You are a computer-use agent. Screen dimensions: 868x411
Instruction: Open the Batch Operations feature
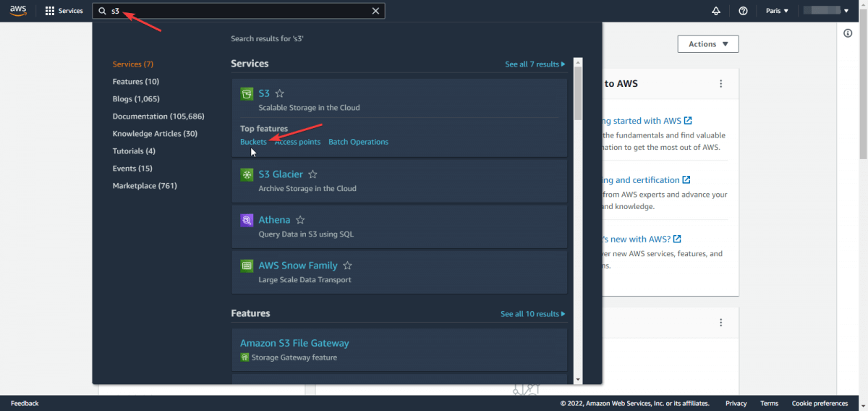pos(358,142)
